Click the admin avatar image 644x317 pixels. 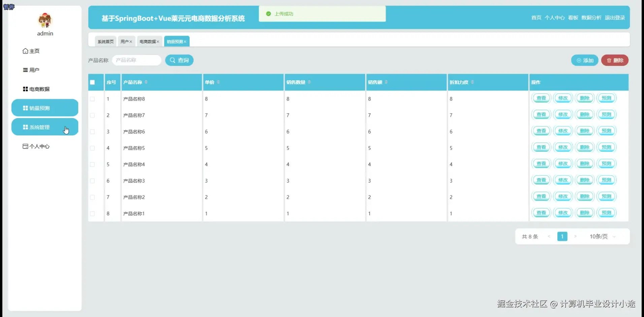click(x=45, y=21)
